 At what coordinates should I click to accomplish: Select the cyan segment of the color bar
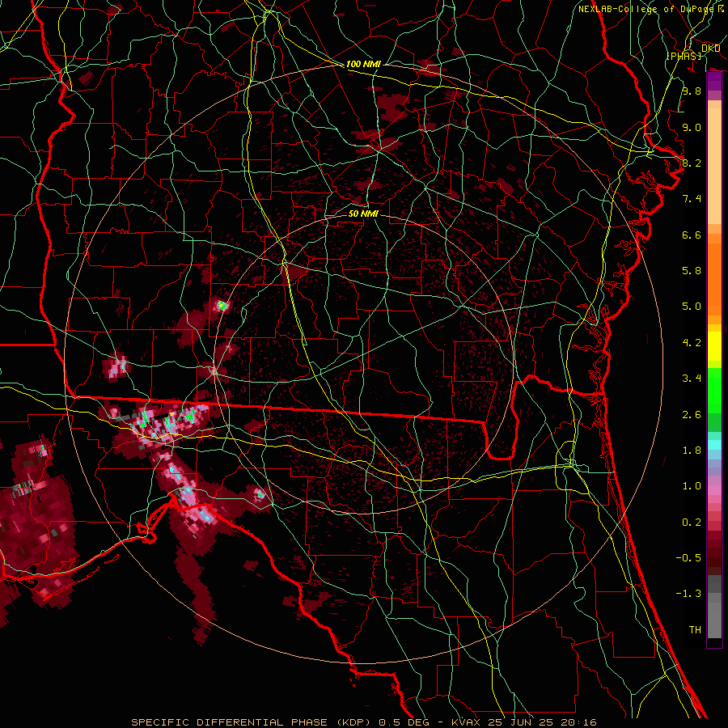714,445
